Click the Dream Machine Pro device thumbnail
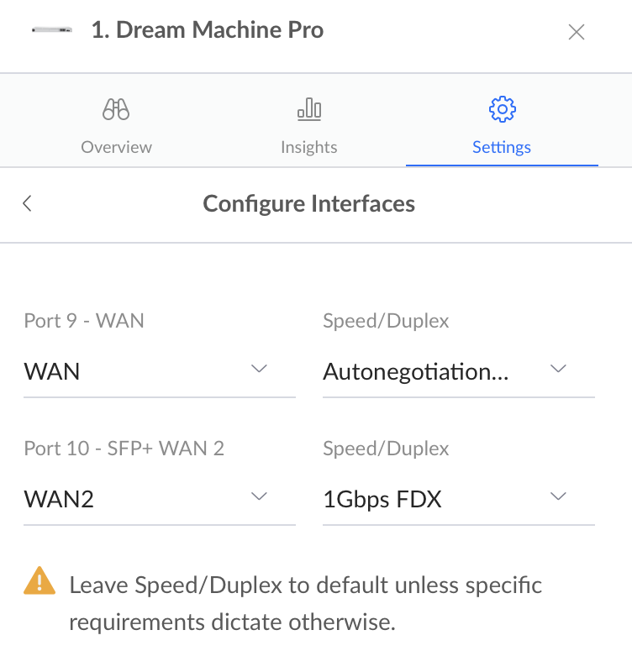The image size is (632, 672). (x=52, y=30)
